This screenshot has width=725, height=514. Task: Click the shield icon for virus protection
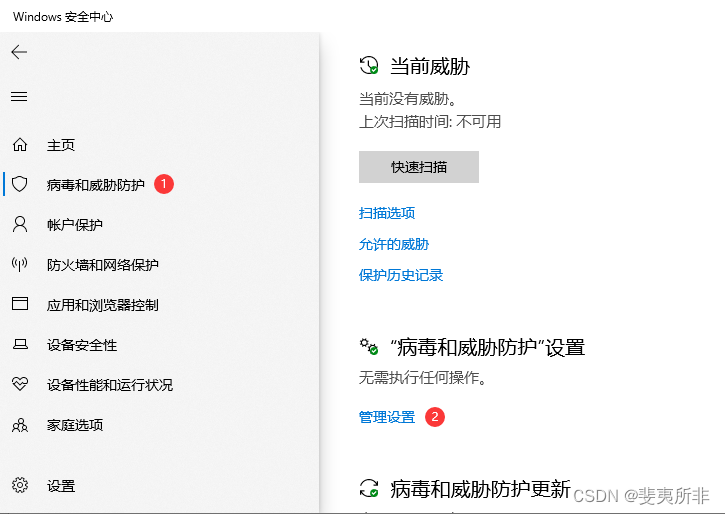pos(19,184)
